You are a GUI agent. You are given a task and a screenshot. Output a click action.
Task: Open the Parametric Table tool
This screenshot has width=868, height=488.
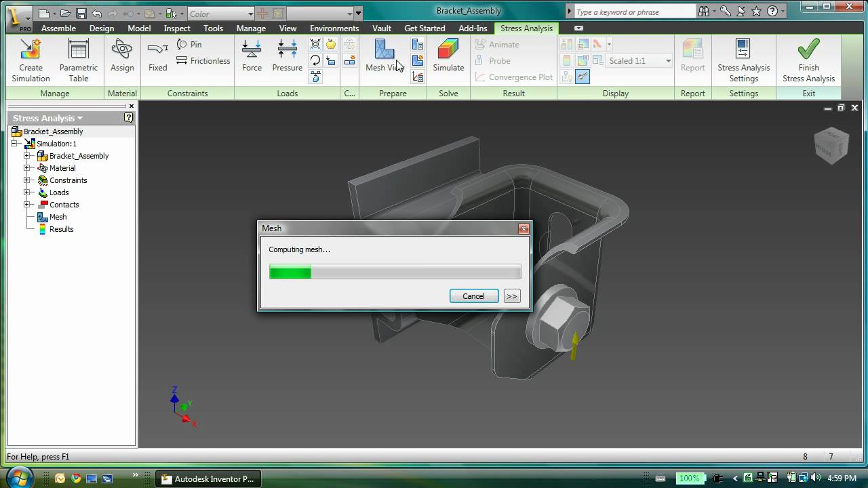click(79, 60)
